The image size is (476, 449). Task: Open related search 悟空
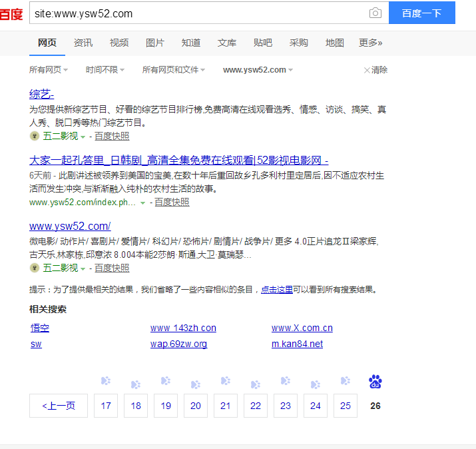tap(40, 328)
